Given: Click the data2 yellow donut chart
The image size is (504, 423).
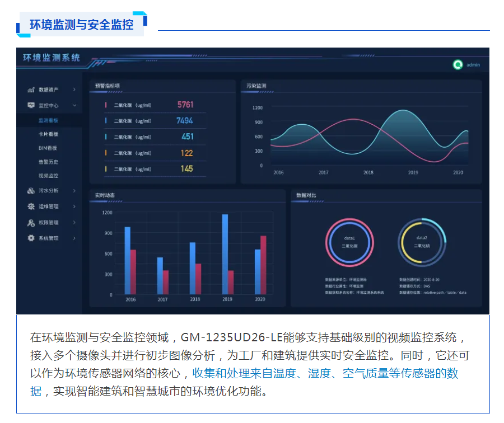Looking at the screenshot, I should click(422, 242).
